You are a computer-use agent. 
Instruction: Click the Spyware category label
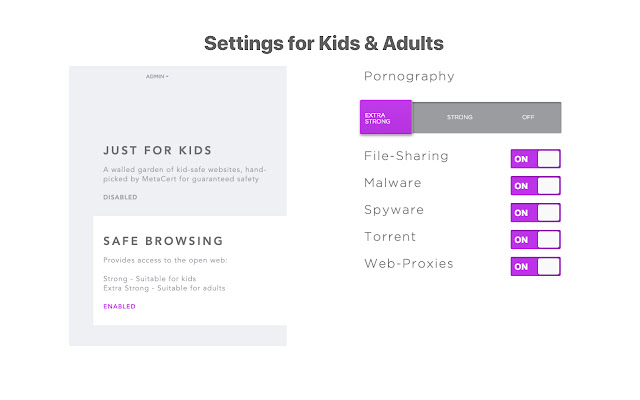click(394, 210)
